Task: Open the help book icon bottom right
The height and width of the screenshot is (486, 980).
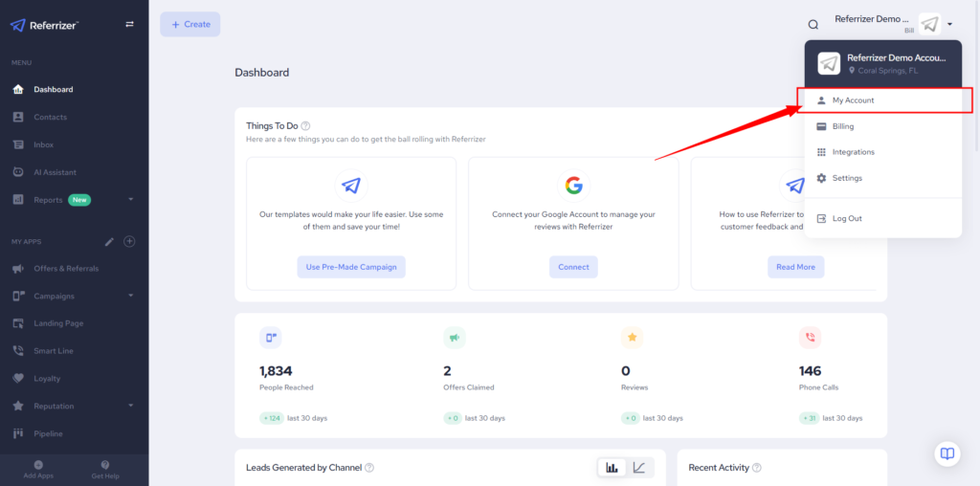Action: coord(947,453)
